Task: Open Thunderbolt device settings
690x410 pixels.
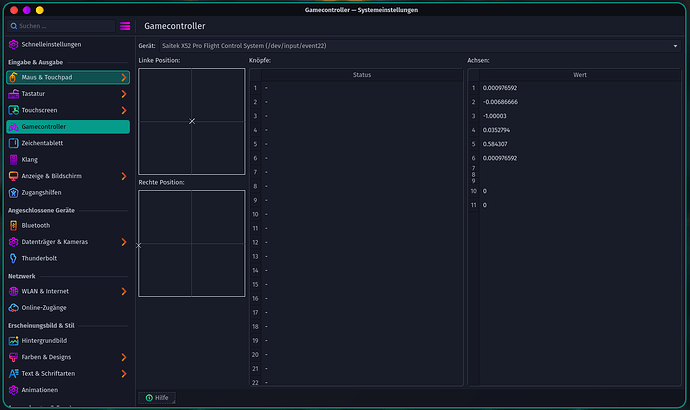Action: coord(39,258)
